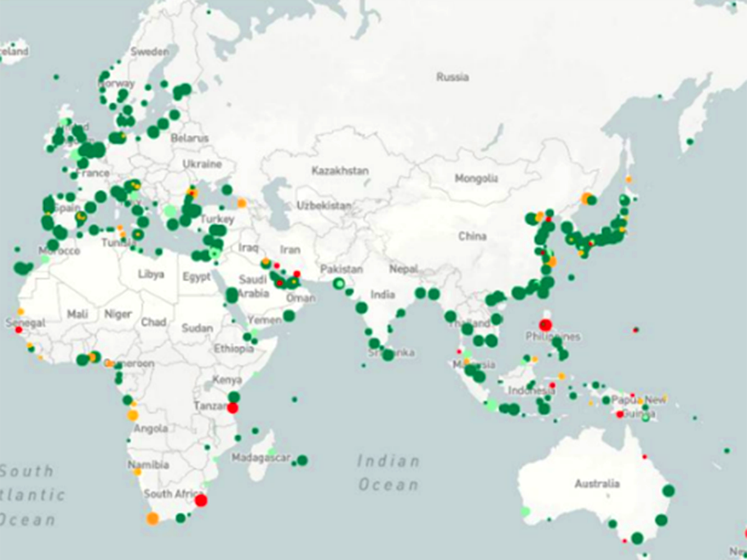The image size is (747, 560).
Task: Click the orange marker at South Africa's southwest tip
Action: coord(153,518)
